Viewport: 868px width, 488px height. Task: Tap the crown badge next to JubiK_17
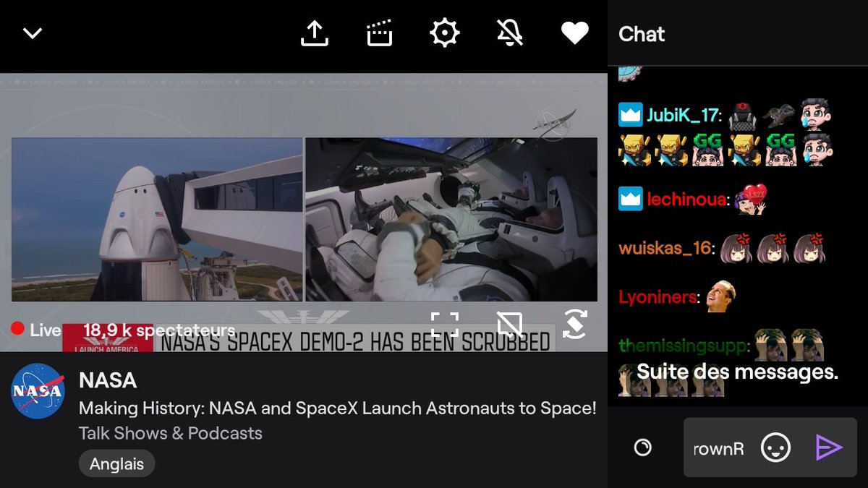pos(630,114)
